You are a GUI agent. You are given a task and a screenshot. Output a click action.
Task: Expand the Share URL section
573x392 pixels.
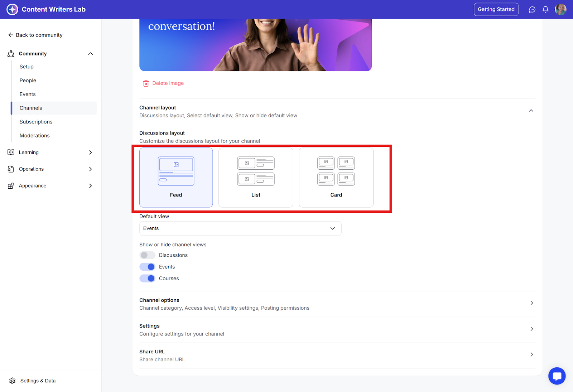pos(532,354)
